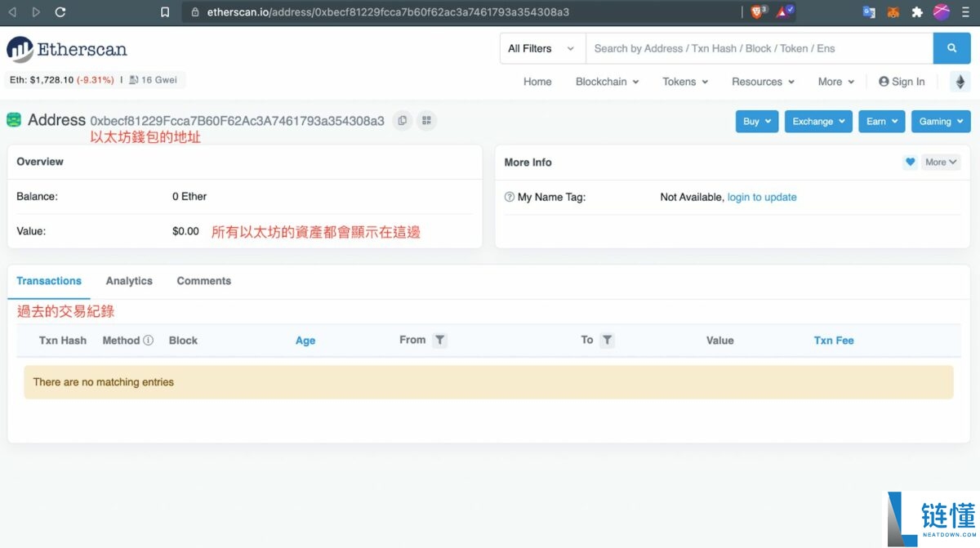Open the More dropdown in More Info panel
The height and width of the screenshot is (548, 980).
[940, 162]
